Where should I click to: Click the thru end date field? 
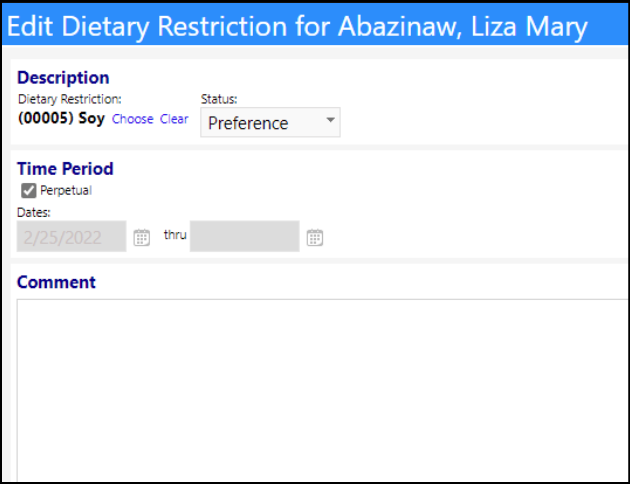(x=245, y=236)
